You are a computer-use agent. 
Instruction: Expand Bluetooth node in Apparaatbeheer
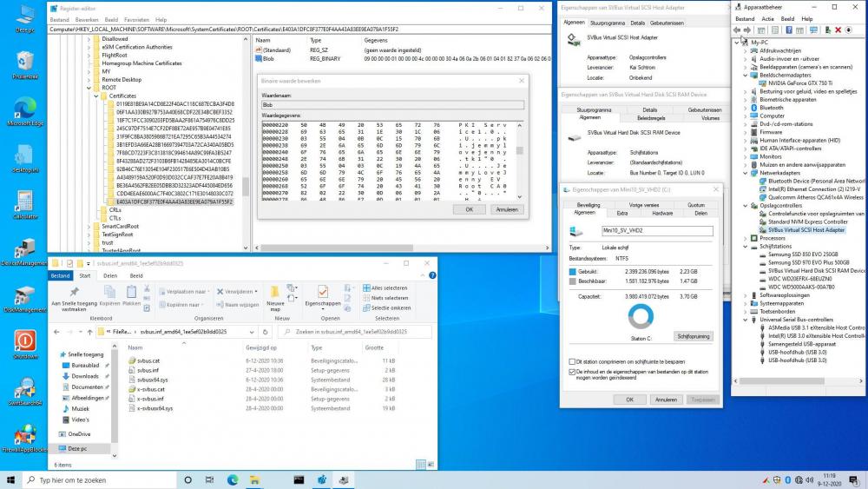tap(746, 108)
